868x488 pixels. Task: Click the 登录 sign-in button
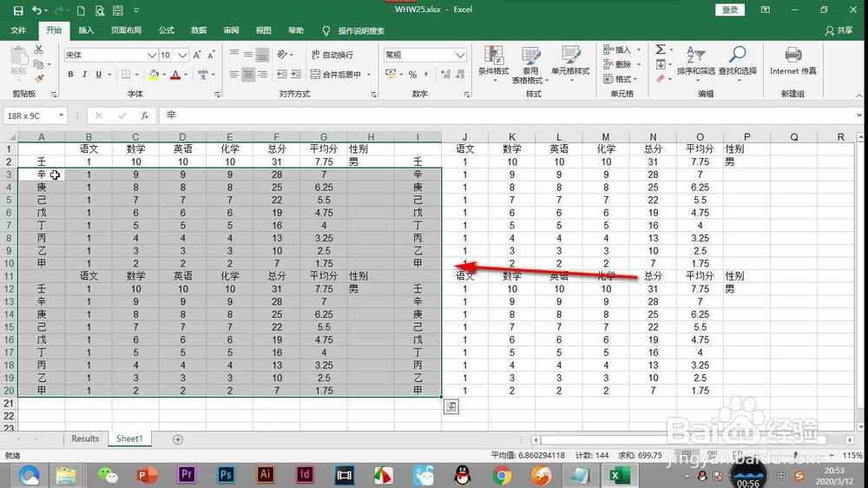tap(730, 10)
